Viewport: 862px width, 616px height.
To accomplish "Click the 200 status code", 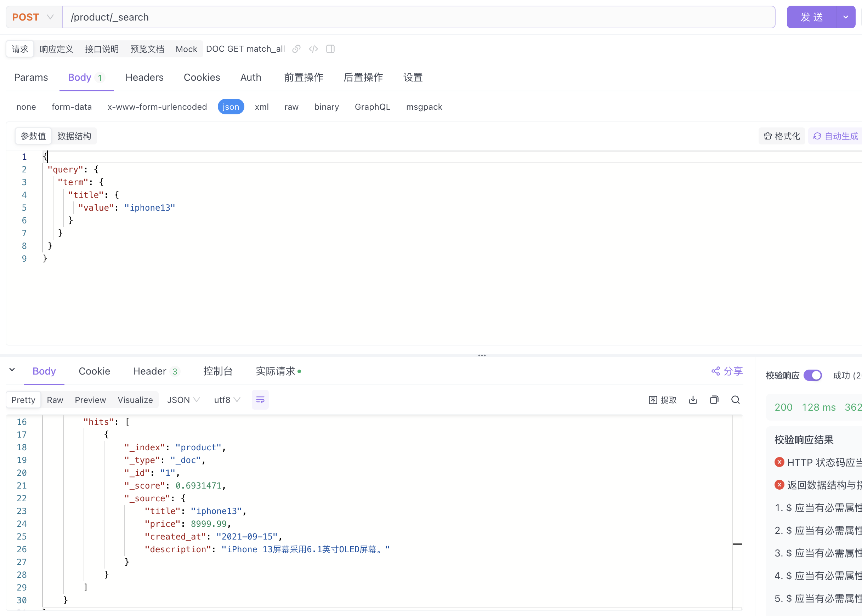I will (x=783, y=407).
